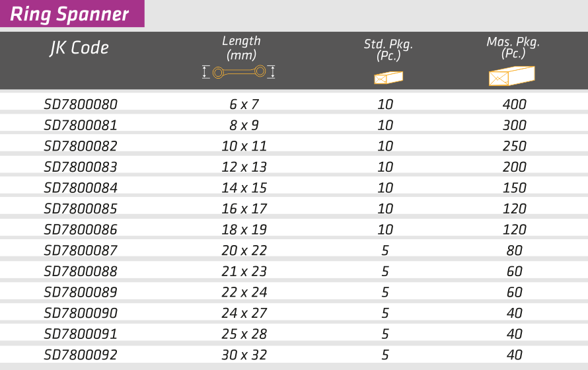588x370 pixels.
Task: Select product code SD7800083
Action: point(81,167)
